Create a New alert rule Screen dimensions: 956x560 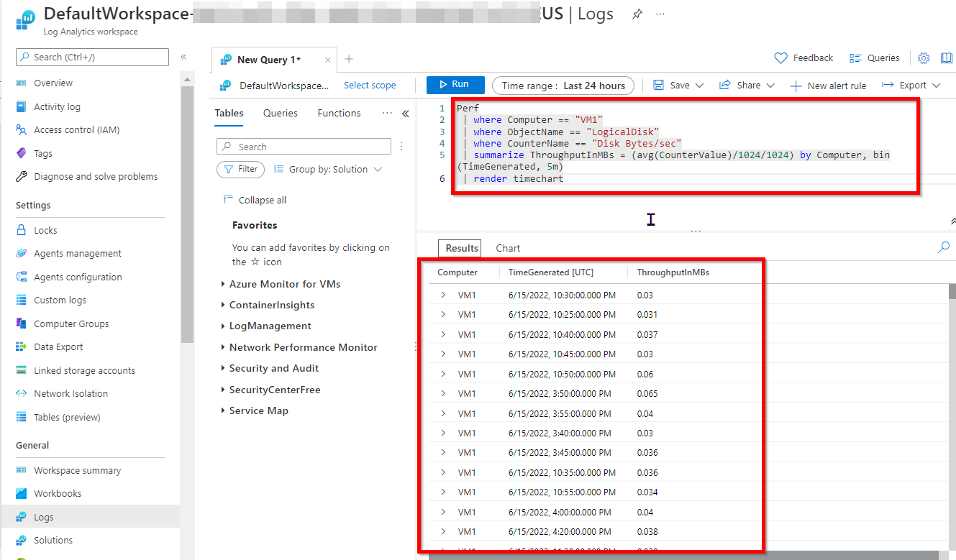click(x=828, y=86)
